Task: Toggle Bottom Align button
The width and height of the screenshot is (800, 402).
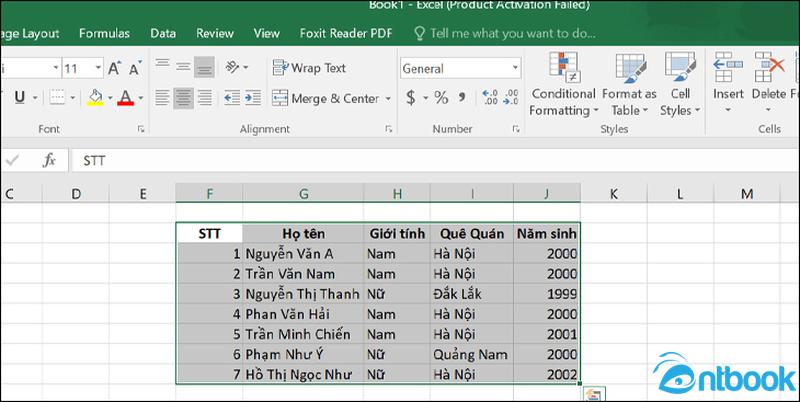Action: pos(204,67)
